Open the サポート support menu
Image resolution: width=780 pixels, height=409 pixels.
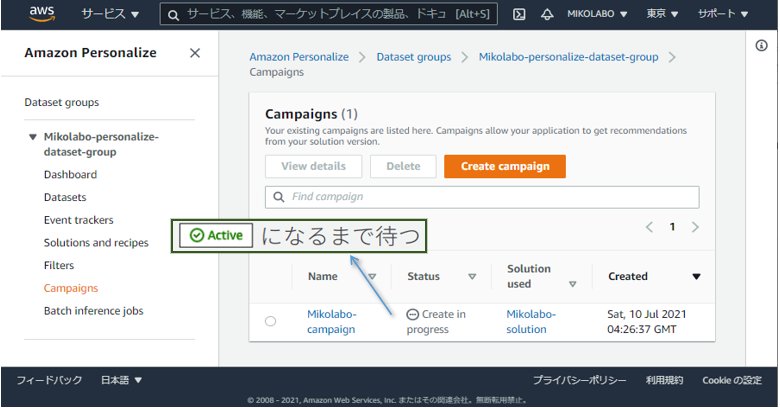click(x=723, y=14)
